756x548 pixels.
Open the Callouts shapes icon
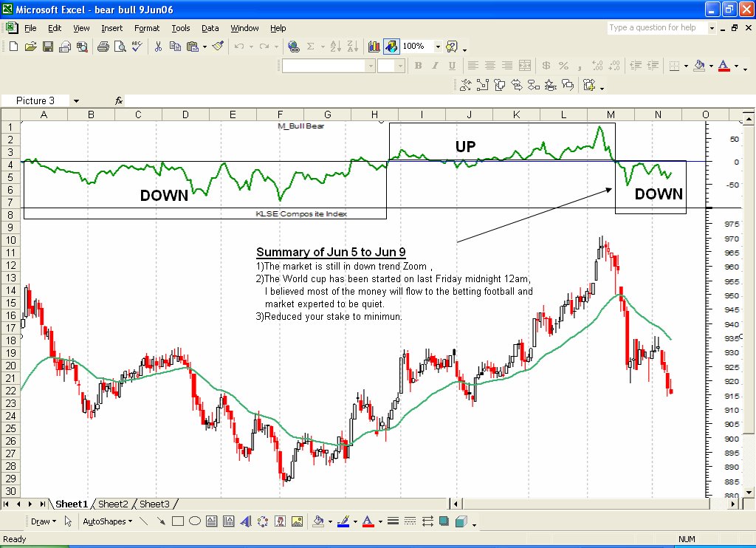coord(568,86)
